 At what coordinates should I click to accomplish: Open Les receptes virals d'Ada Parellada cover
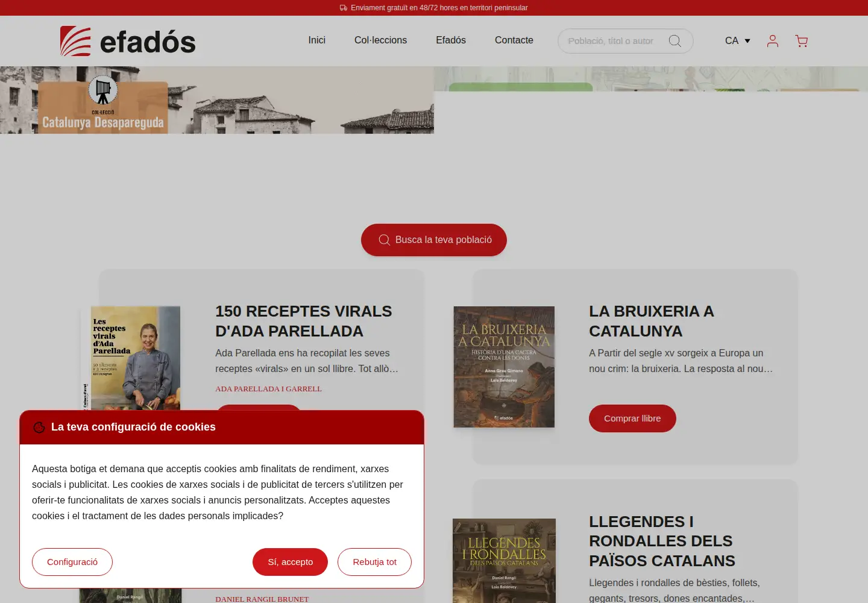[x=130, y=358]
